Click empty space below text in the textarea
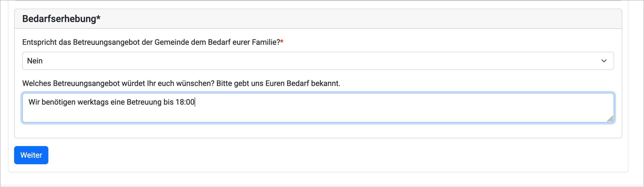The image size is (644, 187). click(318, 115)
